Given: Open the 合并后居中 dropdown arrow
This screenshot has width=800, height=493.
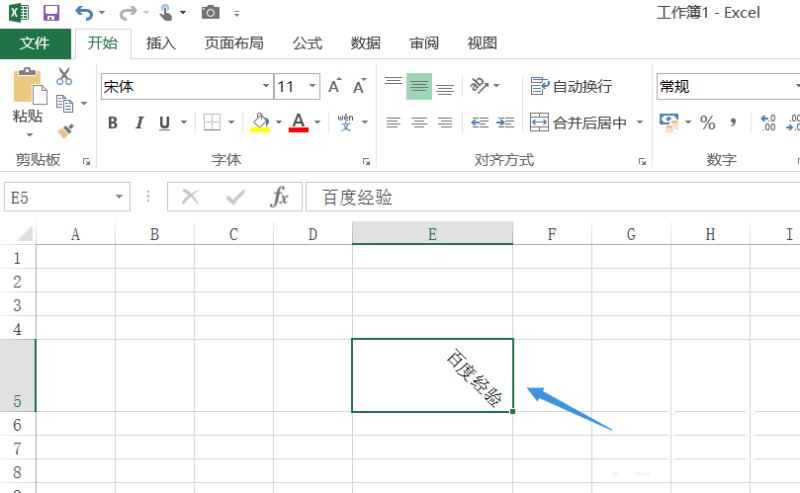Looking at the screenshot, I should [x=640, y=122].
